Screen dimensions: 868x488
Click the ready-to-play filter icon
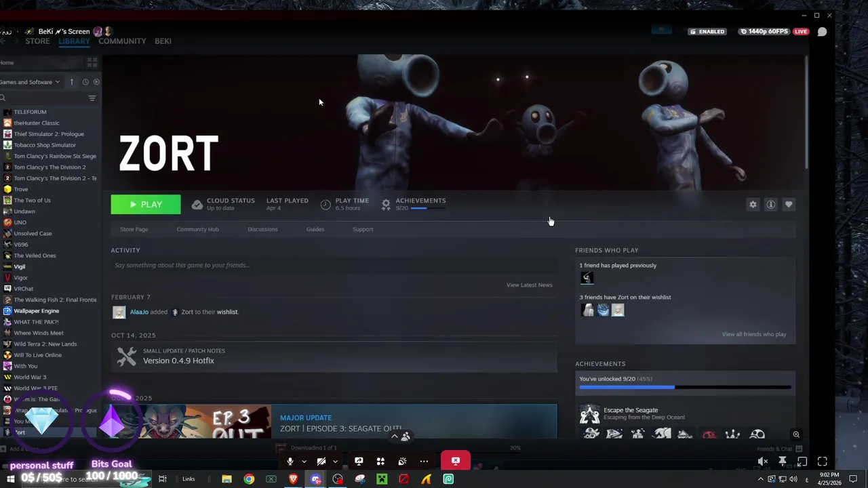coord(96,82)
